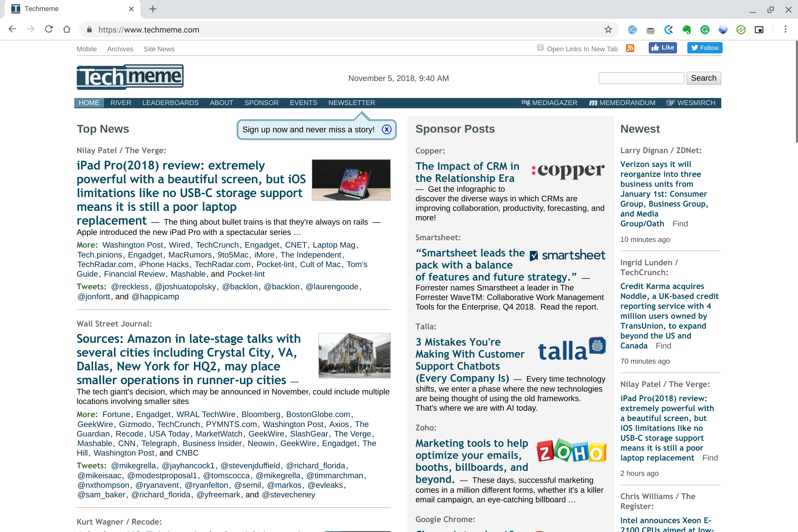Go to MEMEORANDUM sister site
798x532 pixels.
tap(622, 103)
